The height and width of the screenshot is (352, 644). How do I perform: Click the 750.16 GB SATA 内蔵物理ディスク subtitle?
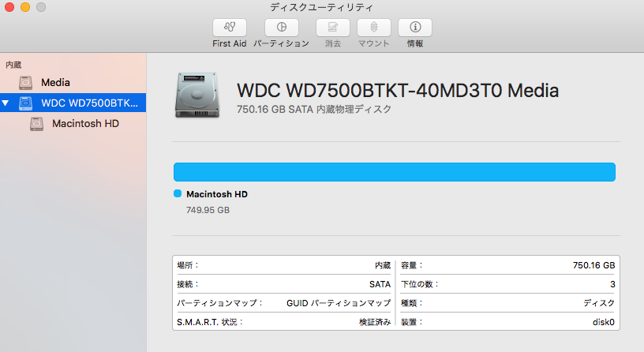tap(314, 109)
